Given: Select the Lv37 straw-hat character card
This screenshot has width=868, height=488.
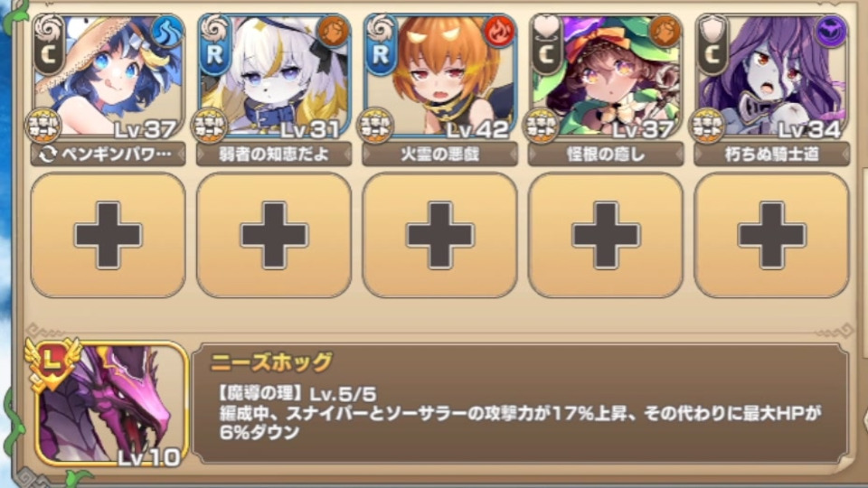Looking at the screenshot, I should (x=108, y=76).
